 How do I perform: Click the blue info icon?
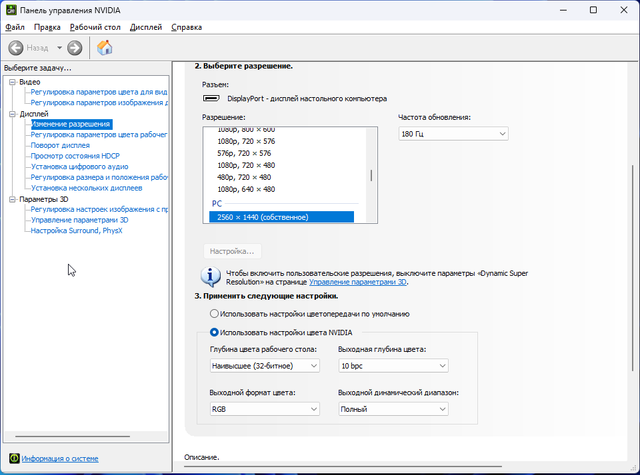pos(211,277)
